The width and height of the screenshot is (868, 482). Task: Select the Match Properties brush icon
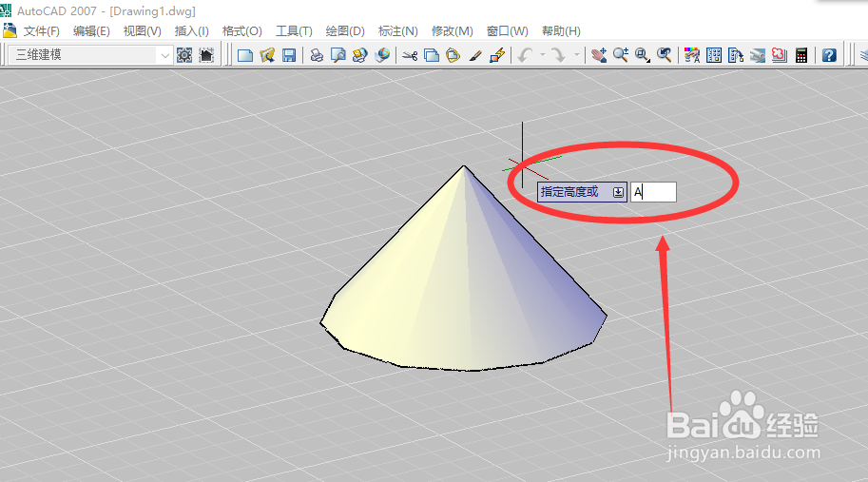tap(475, 55)
